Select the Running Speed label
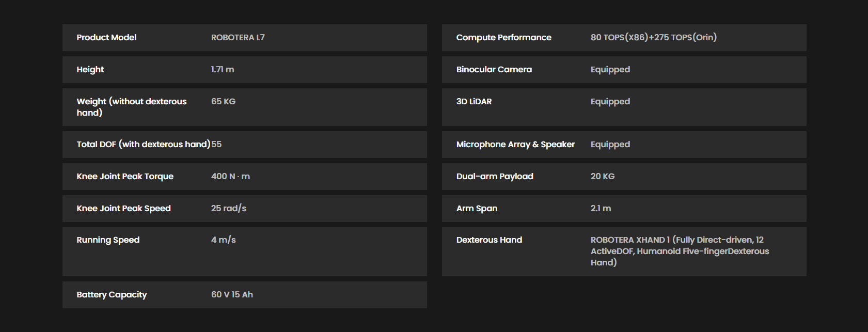 click(108, 240)
